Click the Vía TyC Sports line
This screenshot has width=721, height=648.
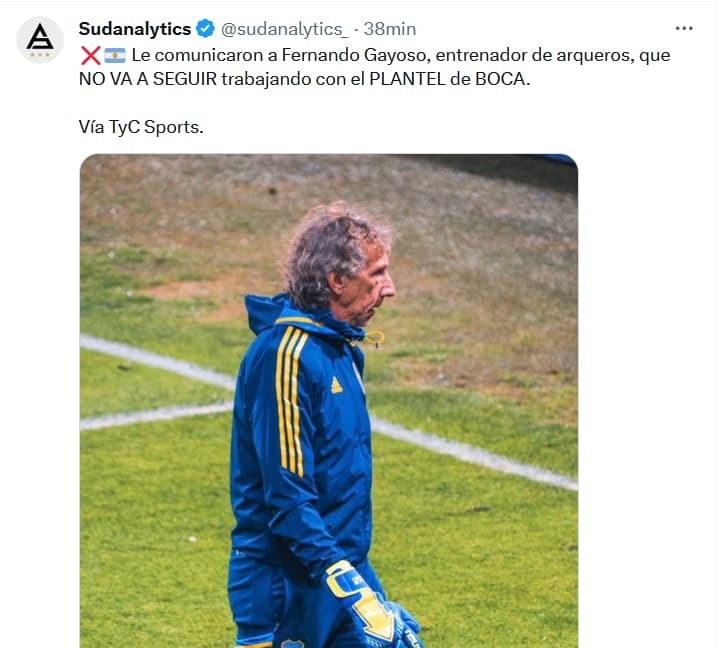pyautogui.click(x=141, y=127)
